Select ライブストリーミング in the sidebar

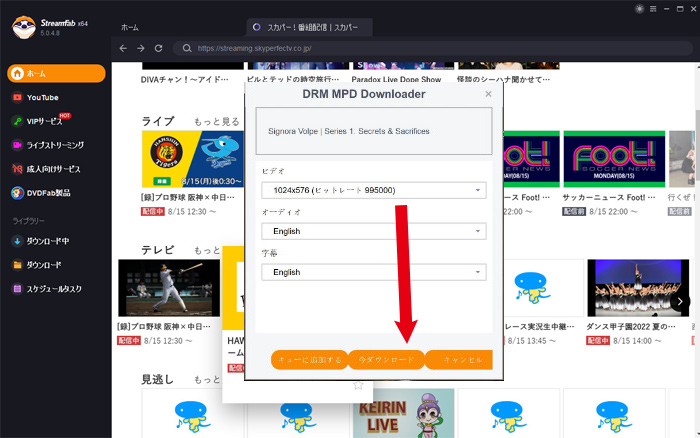click(56, 145)
